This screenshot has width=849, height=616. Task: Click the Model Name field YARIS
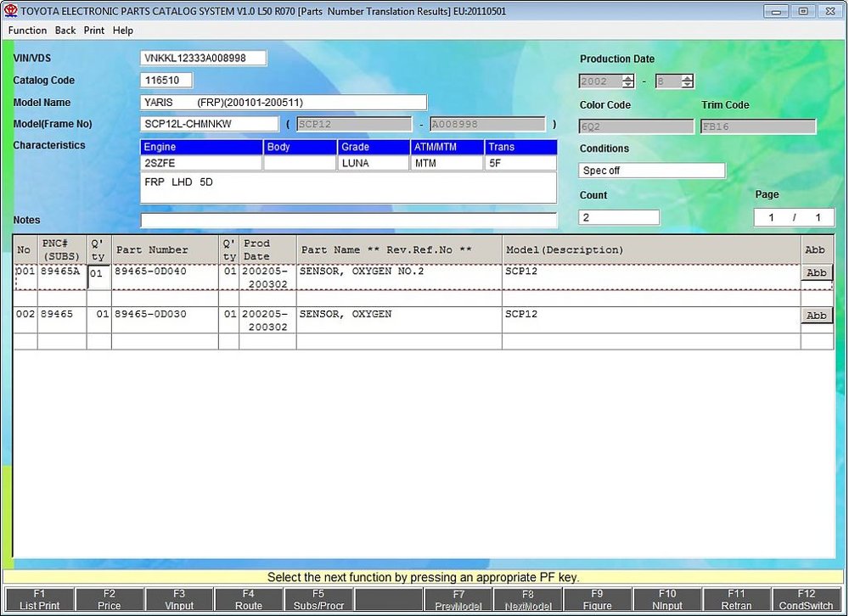[x=284, y=103]
